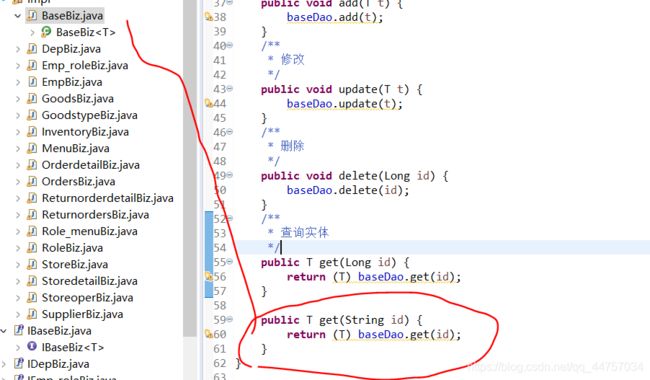This screenshot has width=650, height=380.
Task: Click the IBaseBiz<T> interface icon
Action: 32,346
